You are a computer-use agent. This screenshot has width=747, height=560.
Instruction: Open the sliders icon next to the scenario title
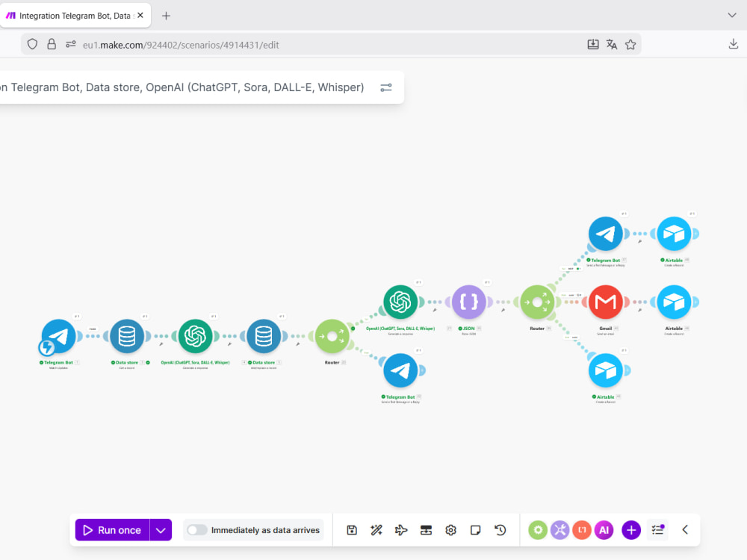click(x=386, y=87)
